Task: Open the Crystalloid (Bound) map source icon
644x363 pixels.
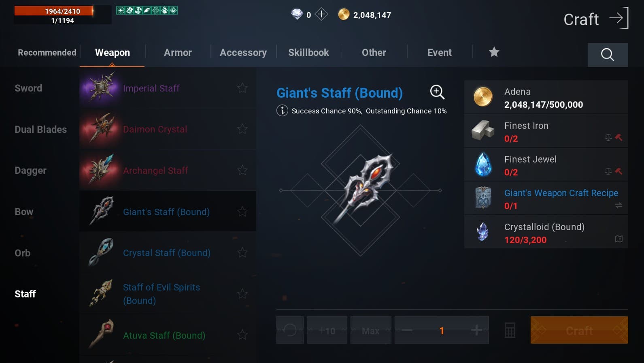Action: tap(618, 239)
